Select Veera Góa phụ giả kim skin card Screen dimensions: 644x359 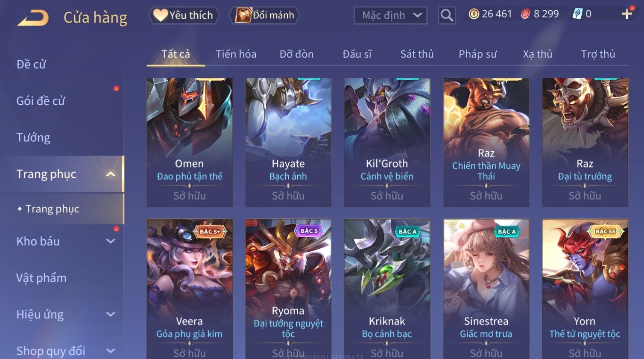[x=190, y=289]
